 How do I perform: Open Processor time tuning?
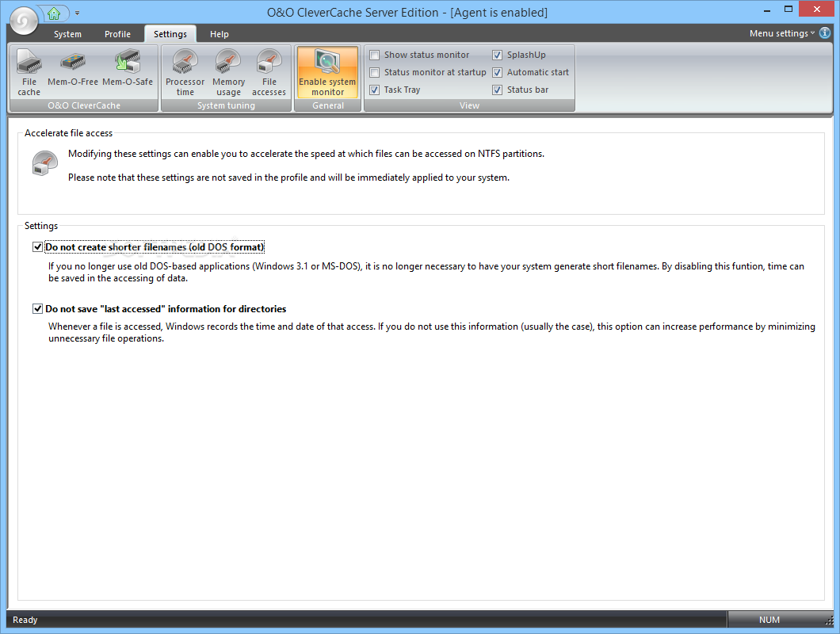185,72
